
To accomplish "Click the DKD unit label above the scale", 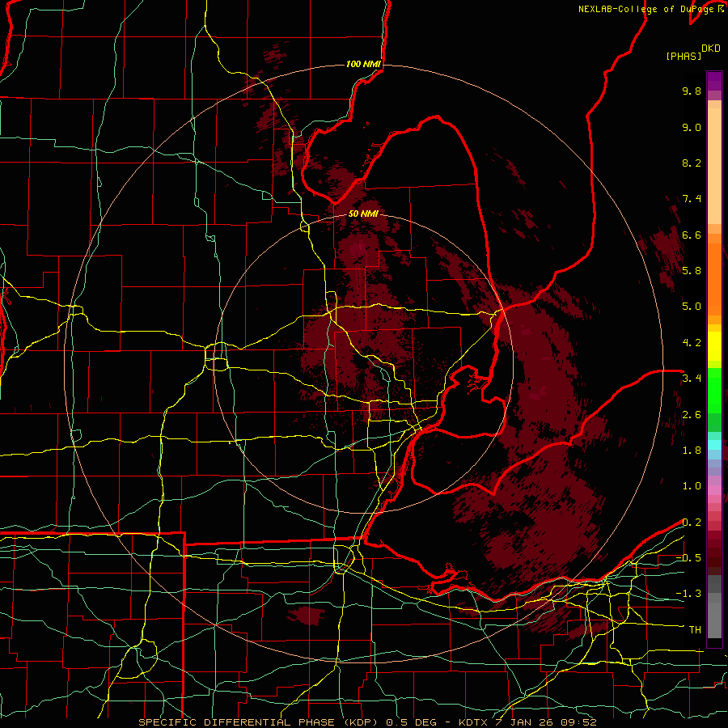I will [x=711, y=49].
